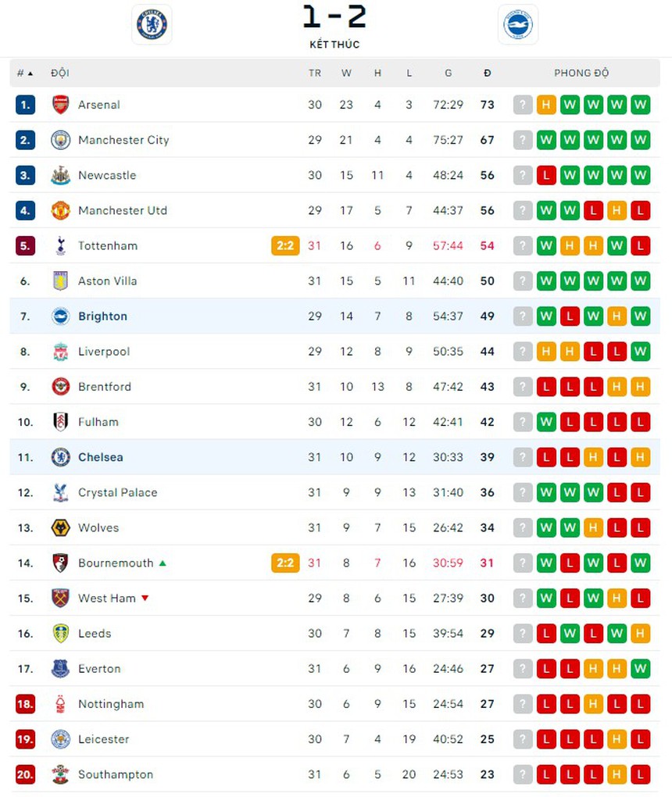Sort the table by the # rank column

point(24,73)
